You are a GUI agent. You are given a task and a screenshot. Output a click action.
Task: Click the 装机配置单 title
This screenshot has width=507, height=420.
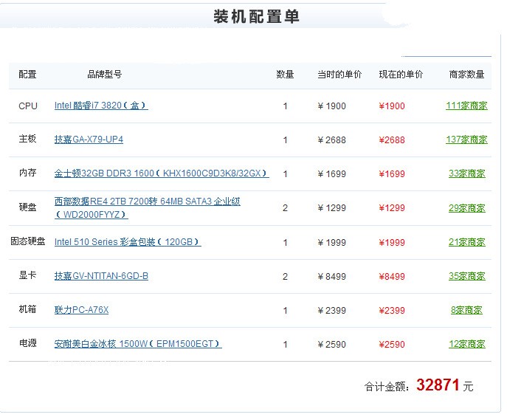coord(256,16)
